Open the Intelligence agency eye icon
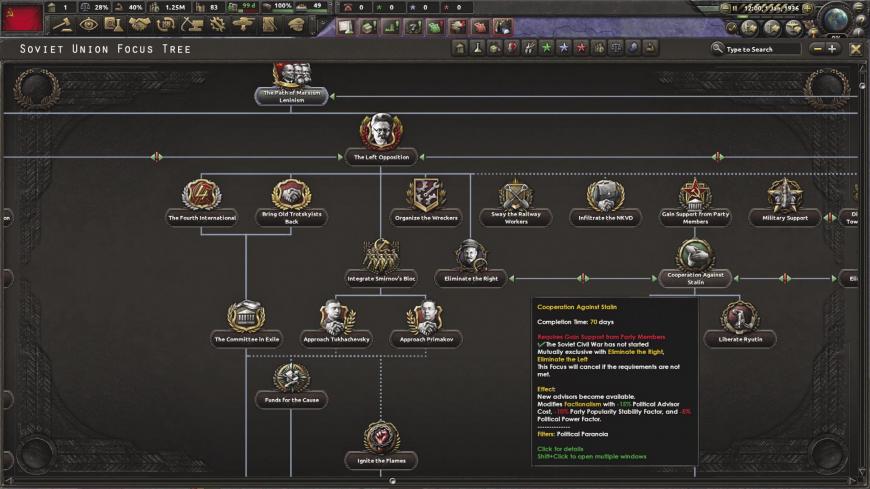Screen dimensions: 870x489 click(x=88, y=25)
